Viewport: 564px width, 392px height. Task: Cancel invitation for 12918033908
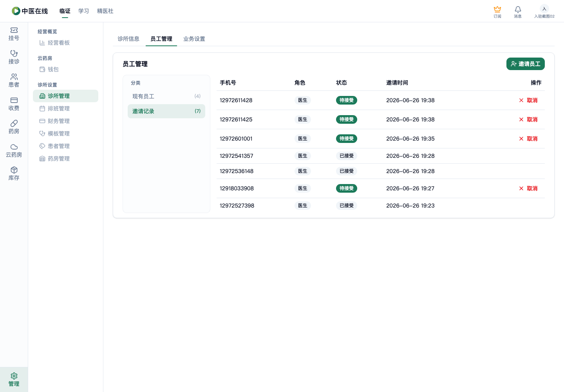click(528, 188)
